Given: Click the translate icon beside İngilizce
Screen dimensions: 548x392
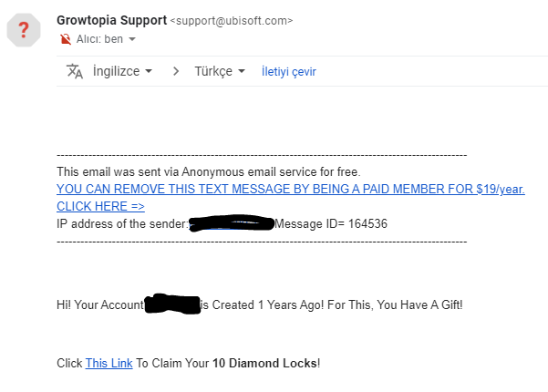Looking at the screenshot, I should (75, 71).
